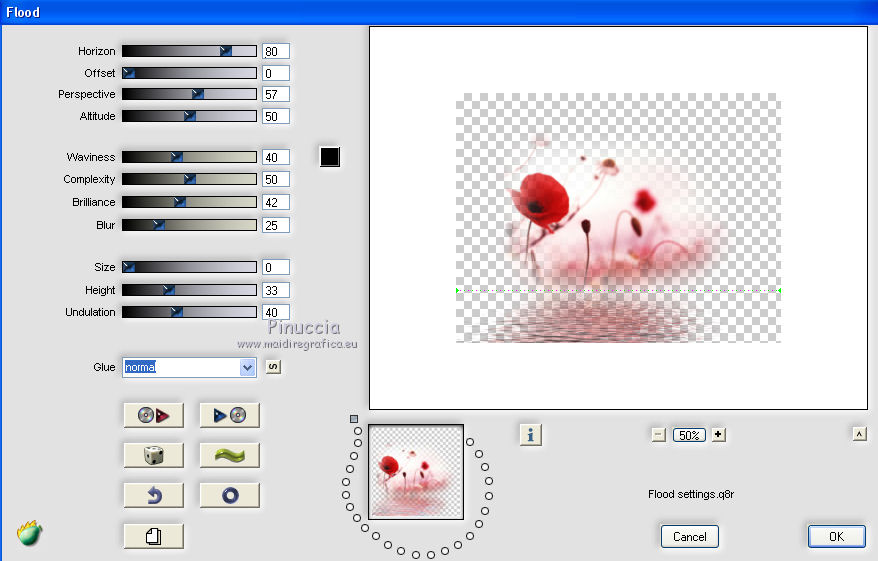Click the Altitude value field showing 50
The width and height of the screenshot is (878, 561).
pyautogui.click(x=276, y=116)
